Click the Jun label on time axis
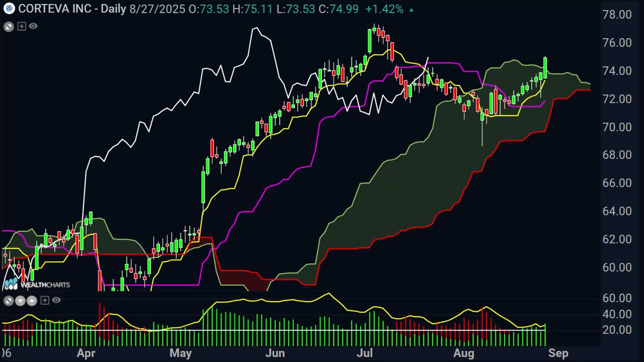This screenshot has height=362, width=644. pyautogui.click(x=275, y=353)
